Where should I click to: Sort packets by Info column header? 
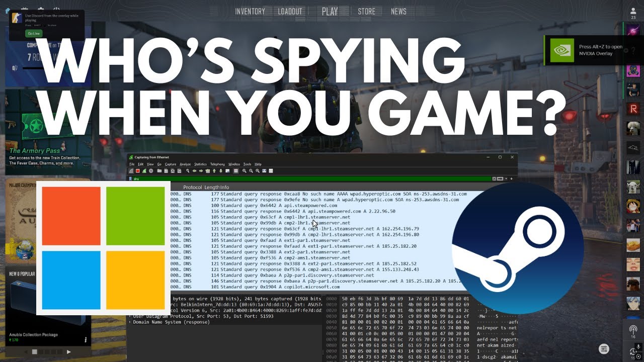224,187
